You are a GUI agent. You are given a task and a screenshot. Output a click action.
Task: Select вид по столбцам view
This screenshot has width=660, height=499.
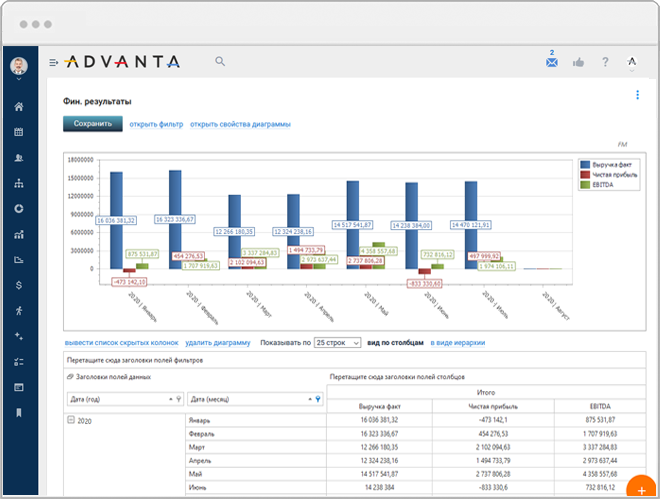(x=396, y=342)
